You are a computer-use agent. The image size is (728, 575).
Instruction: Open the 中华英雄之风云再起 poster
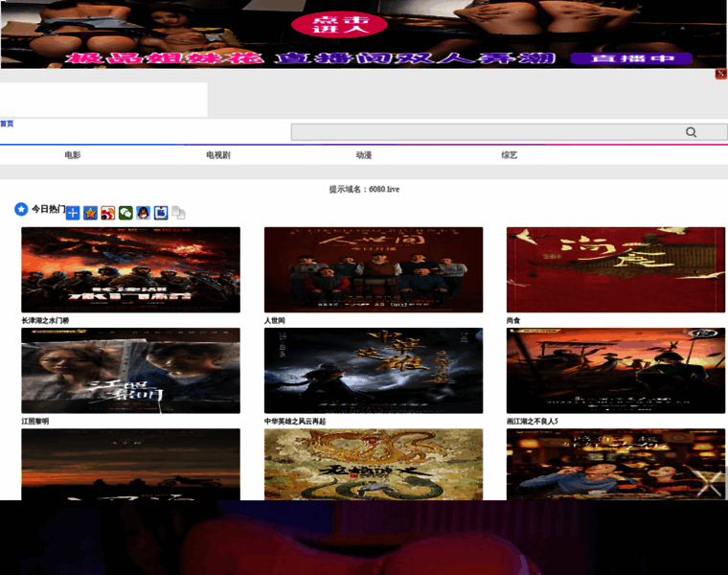pos(374,371)
